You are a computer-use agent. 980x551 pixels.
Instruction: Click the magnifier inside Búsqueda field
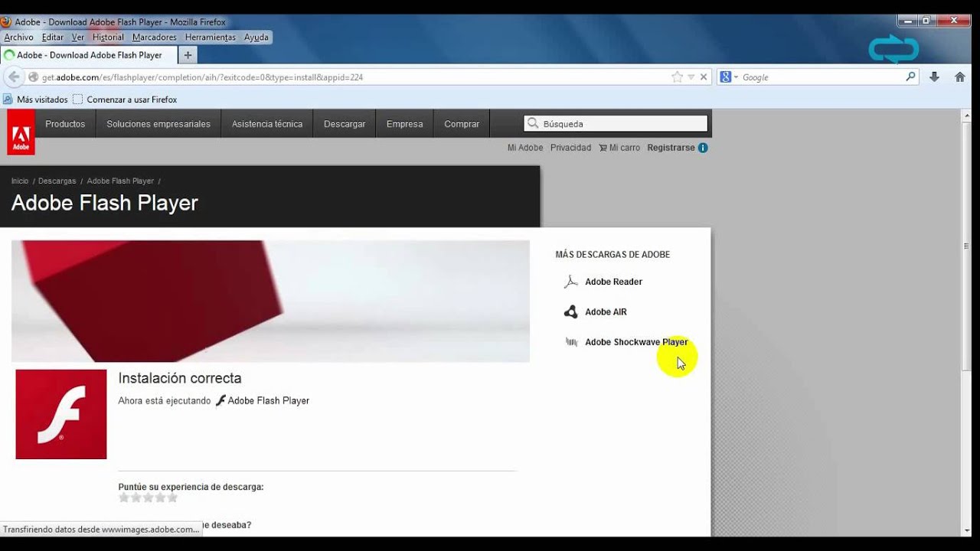click(533, 123)
